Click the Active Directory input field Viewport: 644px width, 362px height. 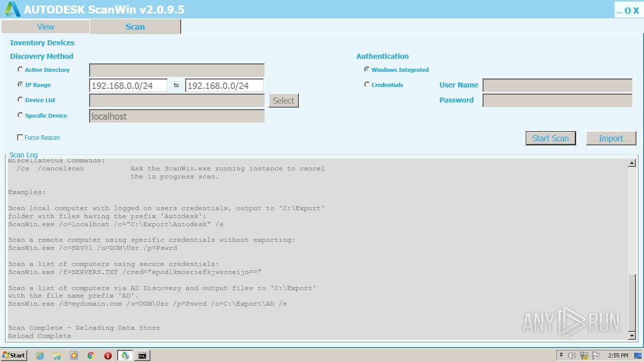[177, 70]
